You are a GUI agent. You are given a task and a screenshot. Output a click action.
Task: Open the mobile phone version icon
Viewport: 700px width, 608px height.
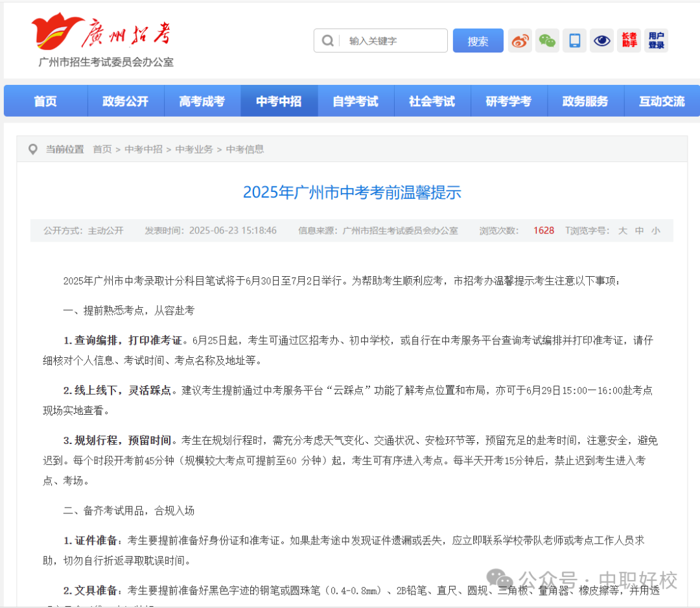[x=574, y=41]
